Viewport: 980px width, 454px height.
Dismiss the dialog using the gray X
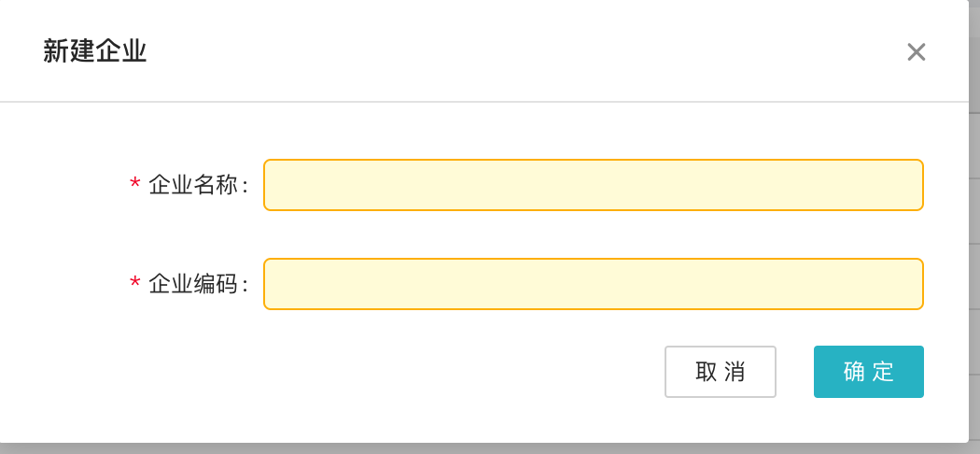[916, 52]
